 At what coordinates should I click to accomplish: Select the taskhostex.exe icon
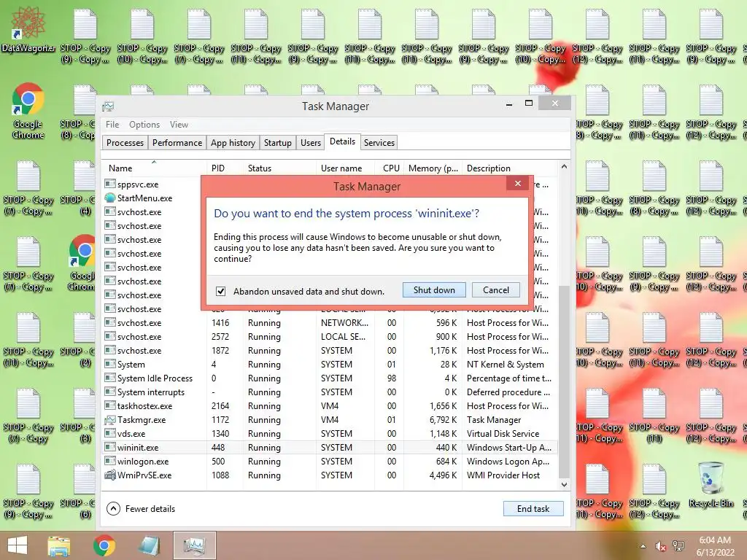[x=110, y=405]
